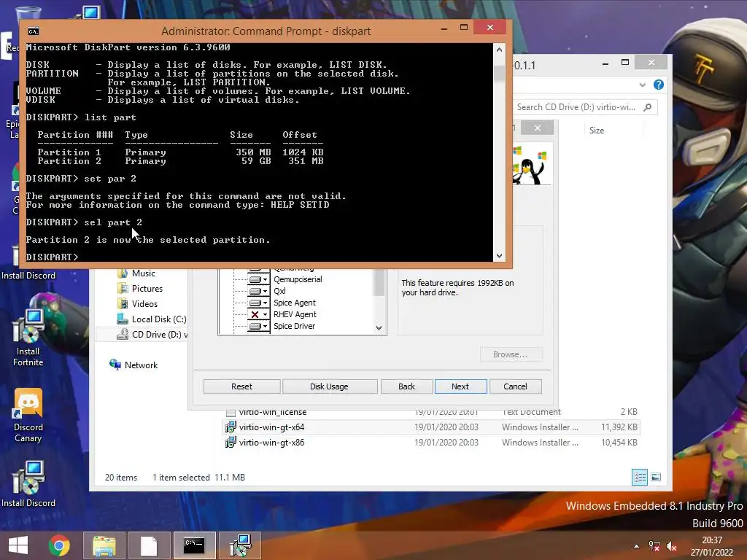Open the Windows Start button
This screenshot has width=747, height=560.
click(x=18, y=545)
